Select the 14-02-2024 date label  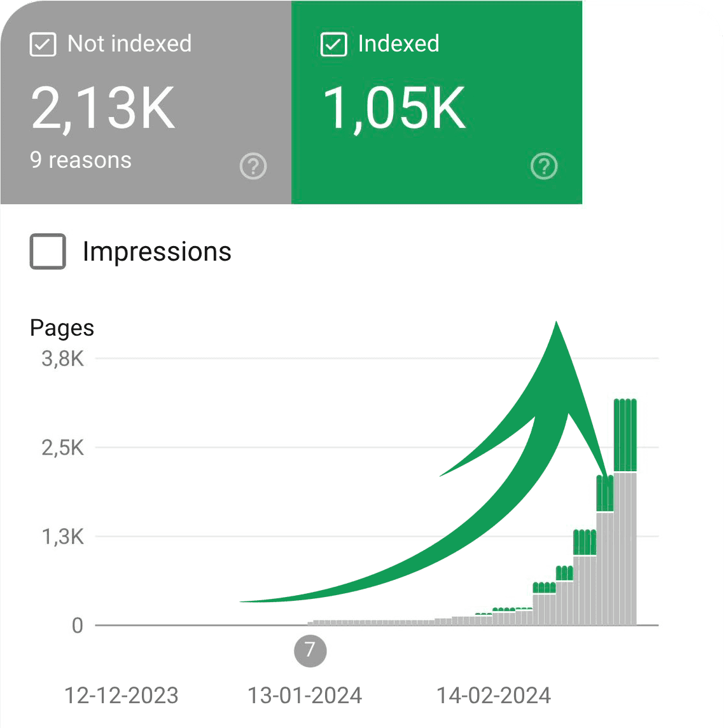pyautogui.click(x=495, y=696)
